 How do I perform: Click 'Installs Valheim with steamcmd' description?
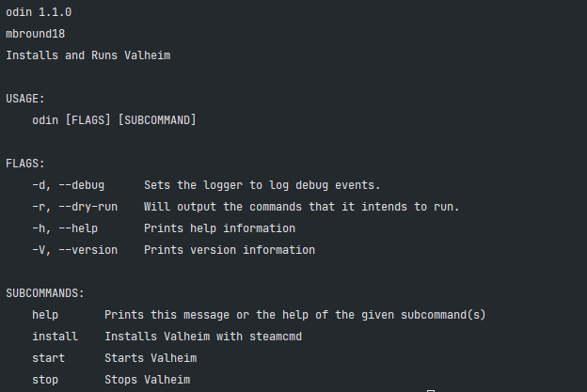point(203,337)
